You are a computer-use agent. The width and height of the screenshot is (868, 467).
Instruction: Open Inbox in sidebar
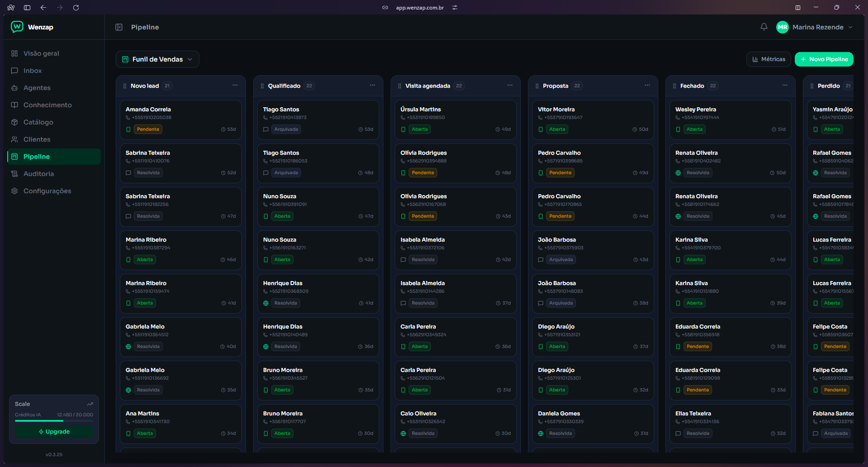point(54,71)
